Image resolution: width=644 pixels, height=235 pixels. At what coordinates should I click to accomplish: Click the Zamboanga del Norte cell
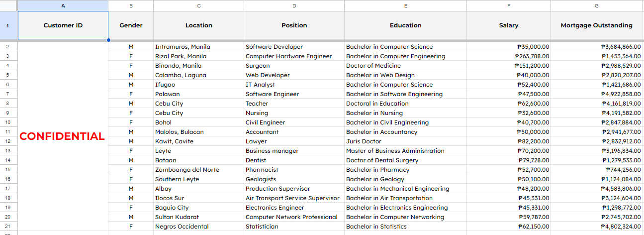[x=198, y=170]
